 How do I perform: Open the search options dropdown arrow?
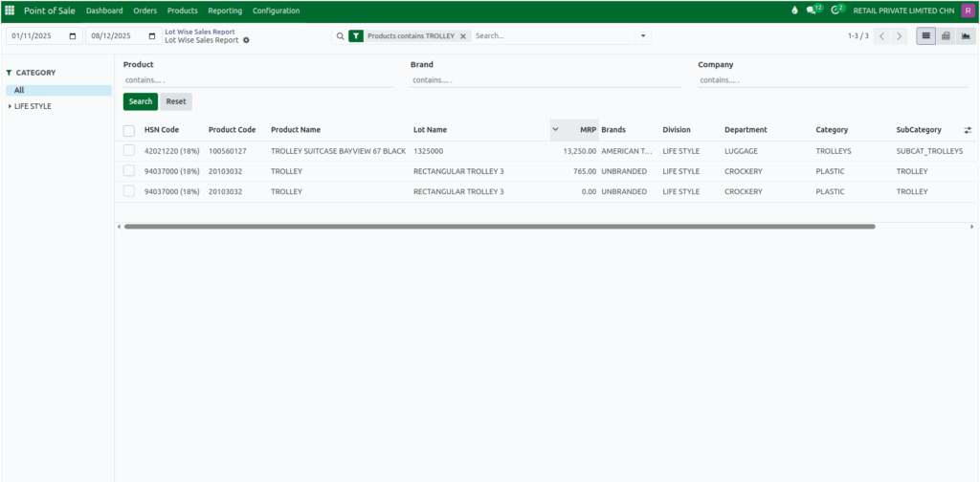click(643, 36)
